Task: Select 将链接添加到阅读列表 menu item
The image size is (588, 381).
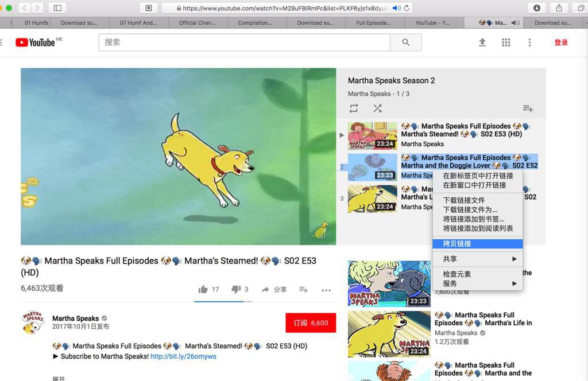Action: 477,228
